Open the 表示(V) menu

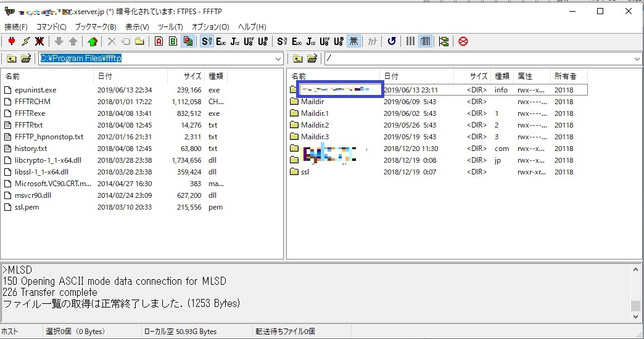pyautogui.click(x=137, y=27)
